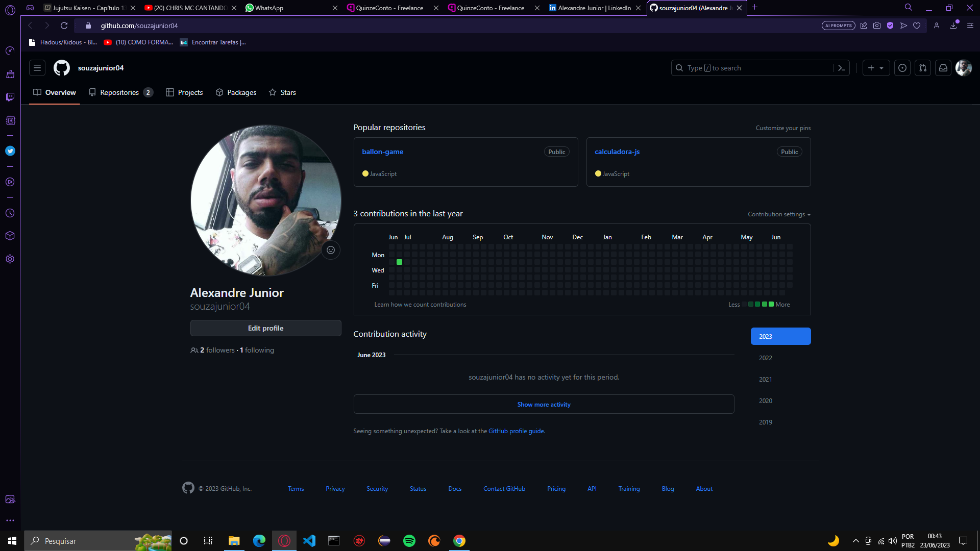Viewport: 980px width, 551px height.
Task: Switch to the WhatsApp browser tab
Action: (291, 8)
